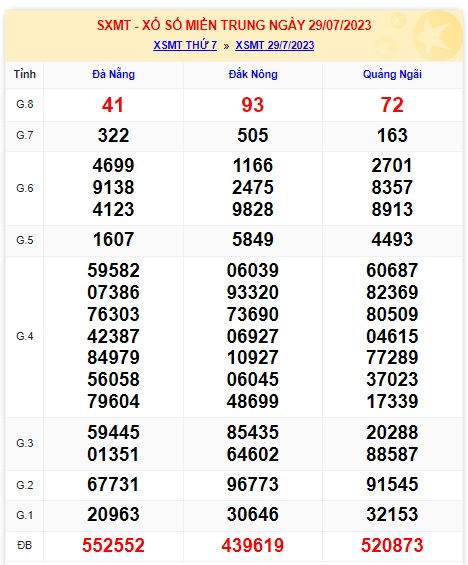468x565 pixels.
Task: Select Đắk Nông G.1 number 30646
Action: (x=253, y=514)
